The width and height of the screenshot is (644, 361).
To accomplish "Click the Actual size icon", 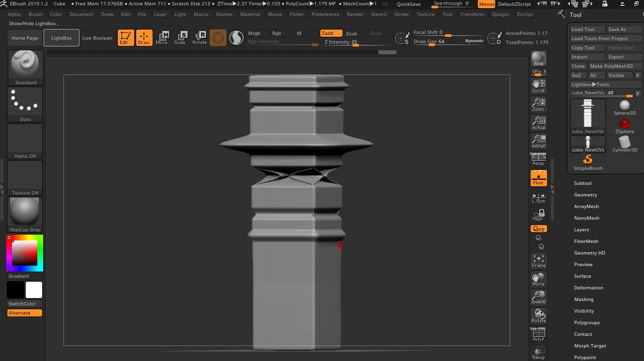I will [538, 122].
